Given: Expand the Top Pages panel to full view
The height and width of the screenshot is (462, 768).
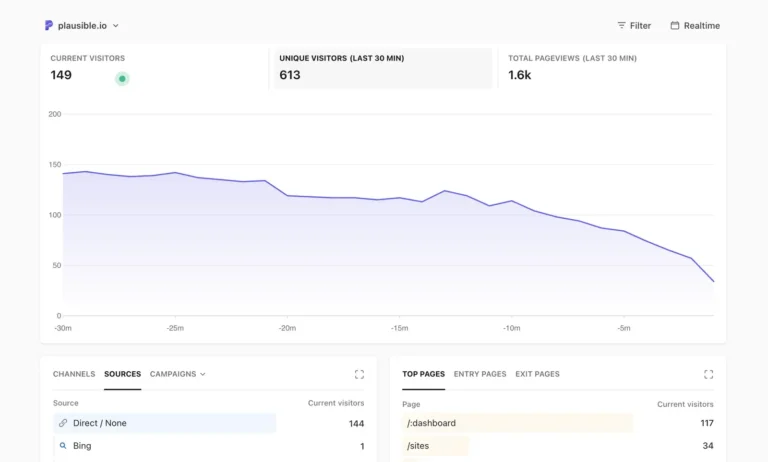Looking at the screenshot, I should point(709,374).
